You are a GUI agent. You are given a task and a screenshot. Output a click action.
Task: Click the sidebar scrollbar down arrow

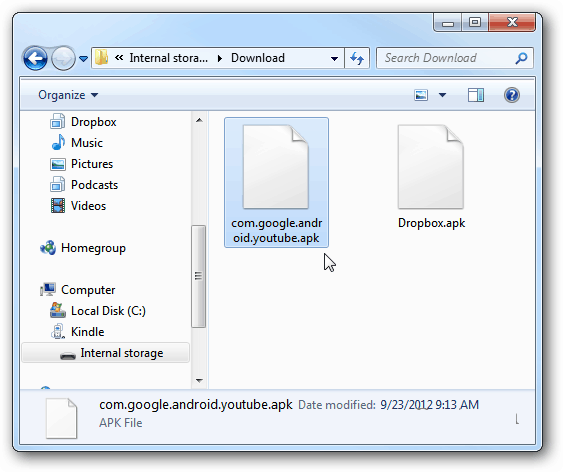coord(199,380)
